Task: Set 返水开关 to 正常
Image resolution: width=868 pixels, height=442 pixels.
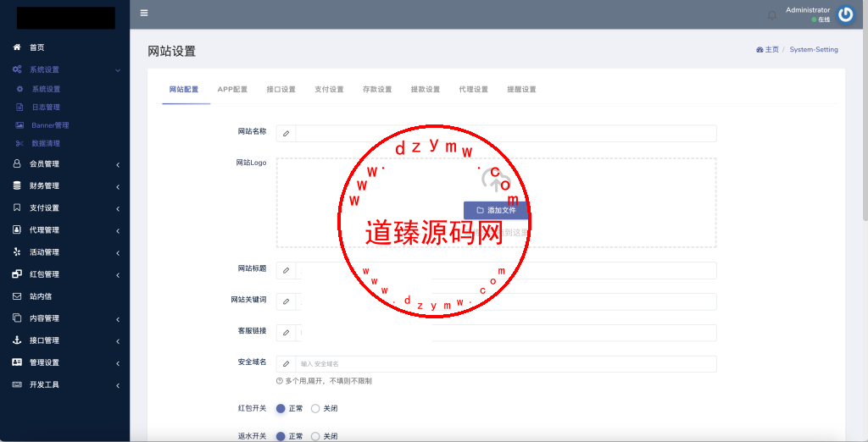Action: pyautogui.click(x=281, y=436)
